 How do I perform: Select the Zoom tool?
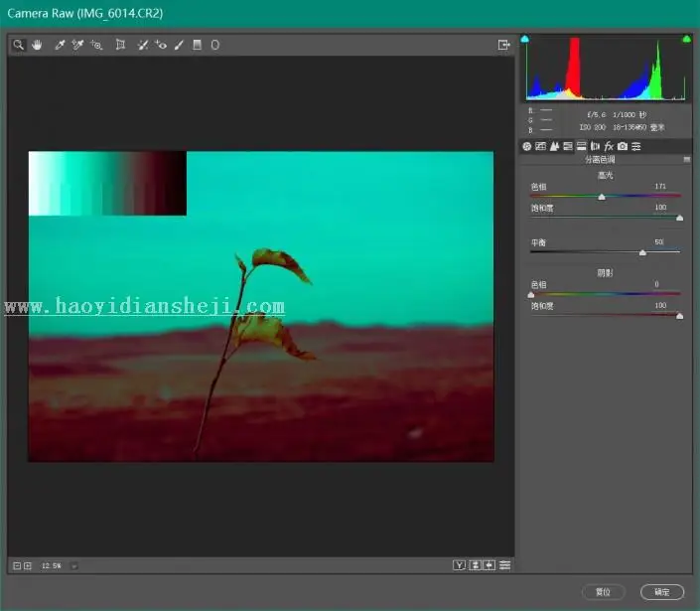coord(18,45)
